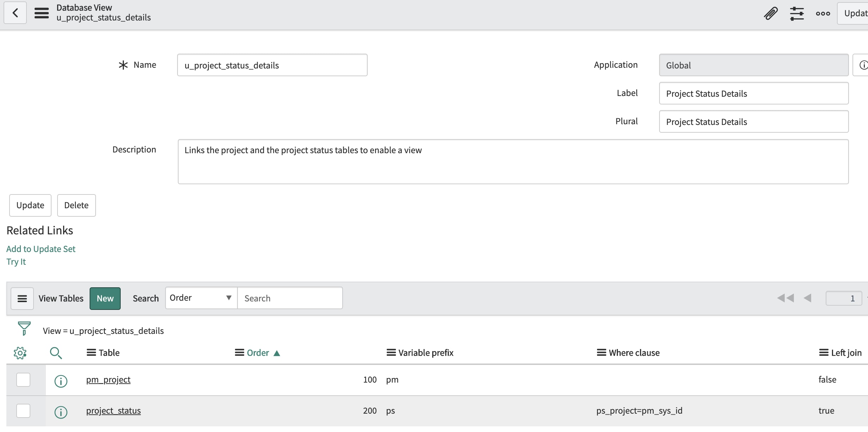Personalize list columns with the gear icon
This screenshot has height=432, width=868.
pos(20,353)
